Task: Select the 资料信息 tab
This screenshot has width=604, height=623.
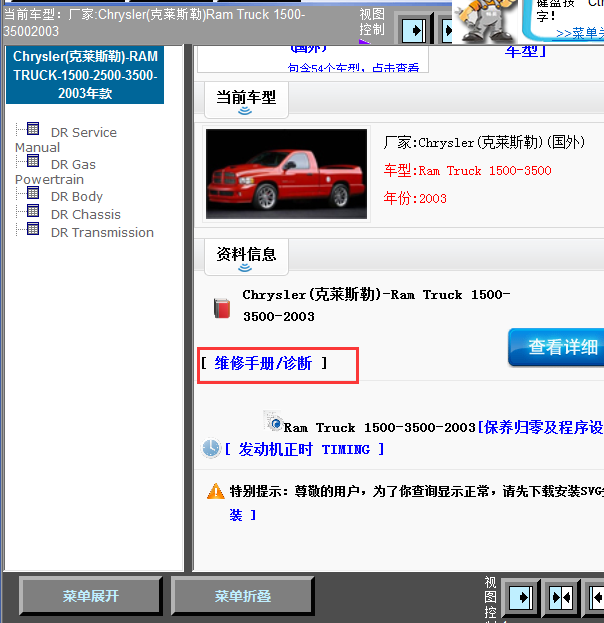Action: tap(246, 257)
